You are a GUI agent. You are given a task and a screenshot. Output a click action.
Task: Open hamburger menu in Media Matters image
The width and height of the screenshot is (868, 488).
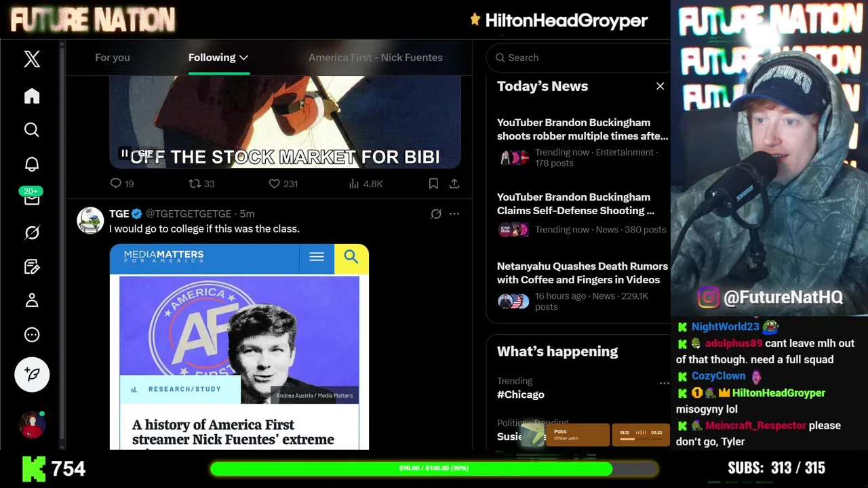pos(317,257)
